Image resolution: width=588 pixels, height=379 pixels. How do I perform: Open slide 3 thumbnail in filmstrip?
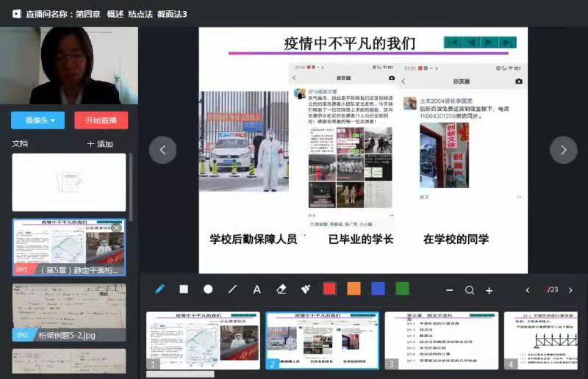(x=441, y=340)
